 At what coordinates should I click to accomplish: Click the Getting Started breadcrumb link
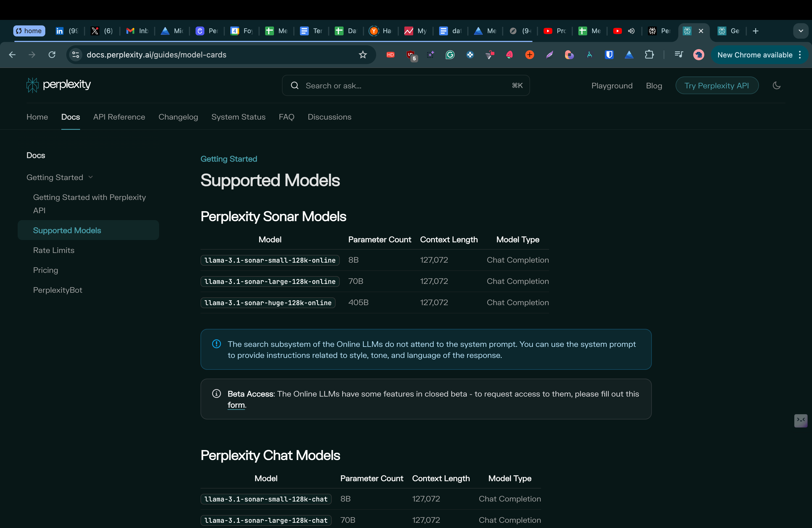[229, 159]
